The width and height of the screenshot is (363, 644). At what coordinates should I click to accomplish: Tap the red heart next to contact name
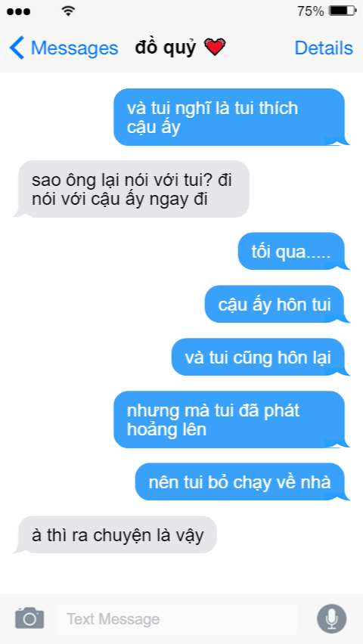(x=215, y=47)
